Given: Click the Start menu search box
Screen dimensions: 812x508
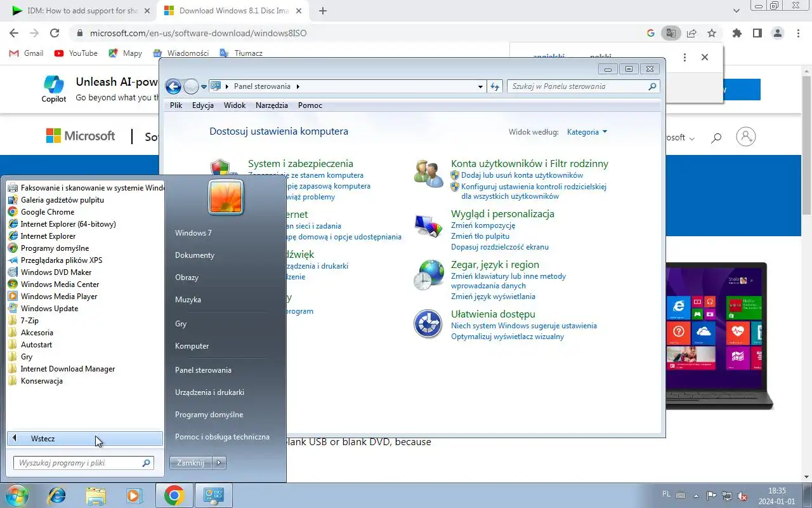Looking at the screenshot, I should coord(84,463).
